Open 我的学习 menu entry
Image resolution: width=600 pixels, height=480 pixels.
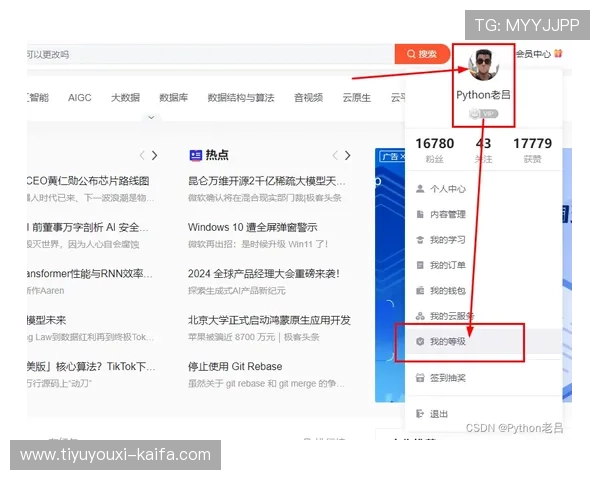pos(483,240)
